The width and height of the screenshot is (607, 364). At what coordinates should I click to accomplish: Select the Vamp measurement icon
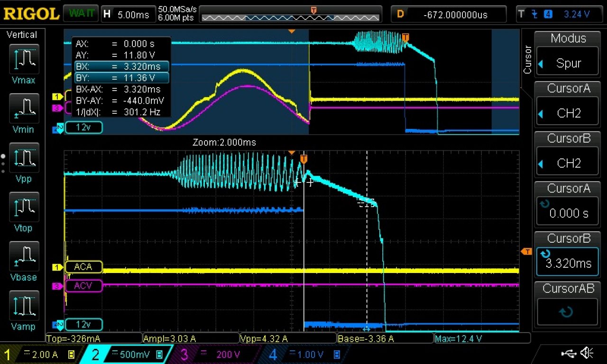(x=24, y=305)
